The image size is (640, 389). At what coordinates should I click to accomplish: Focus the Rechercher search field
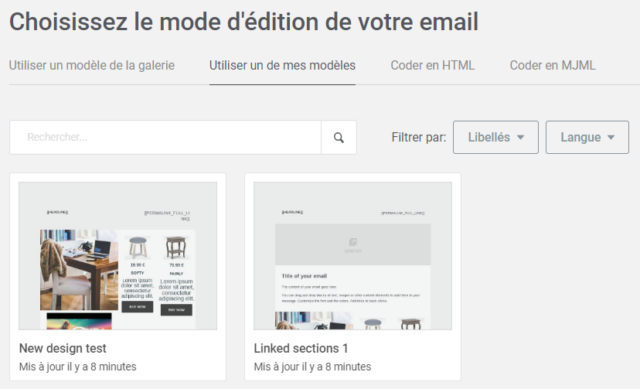tap(165, 138)
